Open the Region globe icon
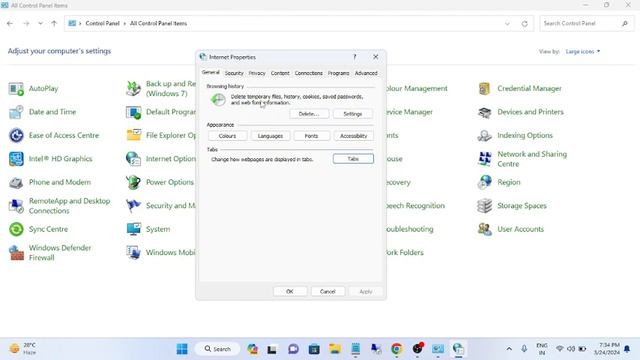640x360 pixels. click(484, 182)
